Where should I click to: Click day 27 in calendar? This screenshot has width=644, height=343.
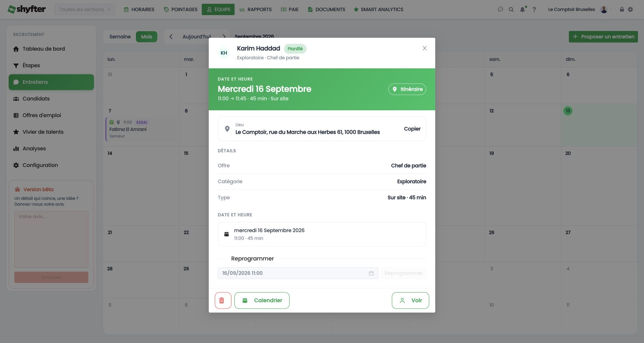point(568,233)
